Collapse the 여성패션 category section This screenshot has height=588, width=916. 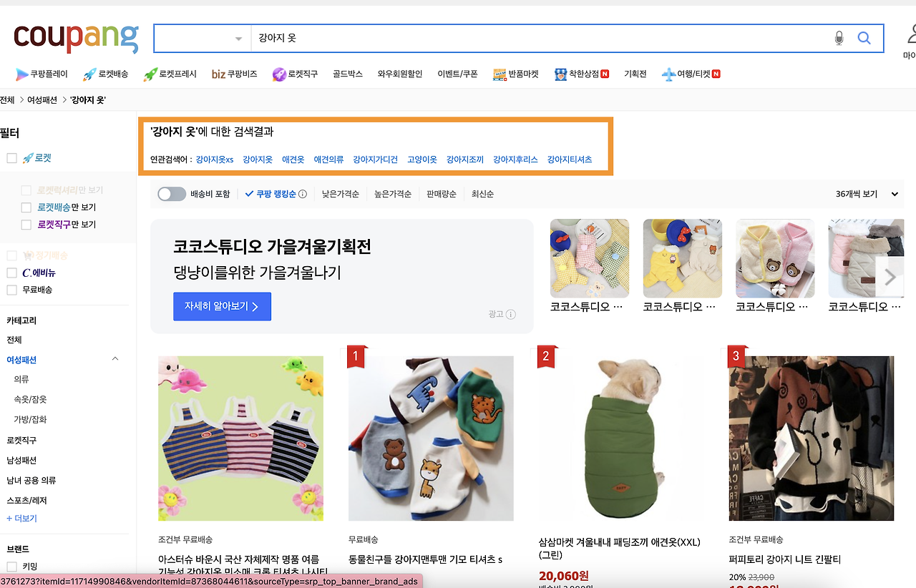point(114,359)
